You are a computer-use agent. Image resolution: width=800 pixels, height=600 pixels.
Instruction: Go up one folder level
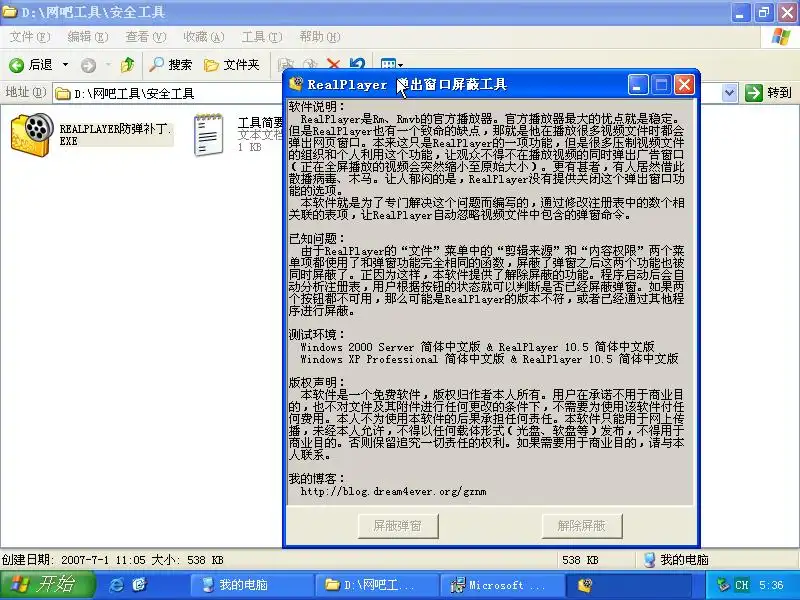pos(127,65)
